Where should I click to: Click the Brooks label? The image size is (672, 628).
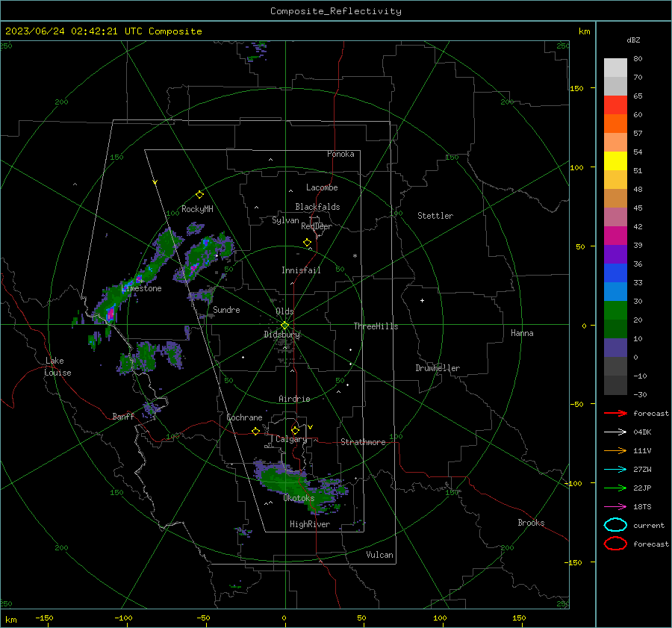(x=531, y=523)
